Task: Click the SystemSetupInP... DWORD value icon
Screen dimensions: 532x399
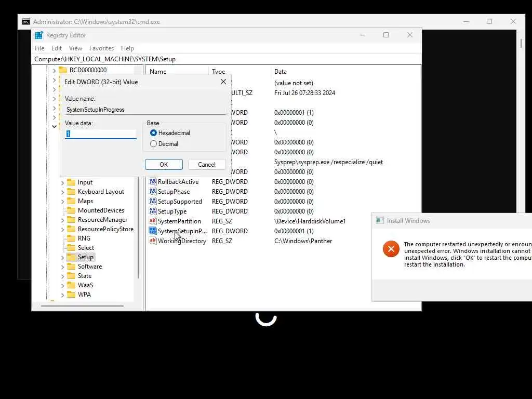Action: 153,231
